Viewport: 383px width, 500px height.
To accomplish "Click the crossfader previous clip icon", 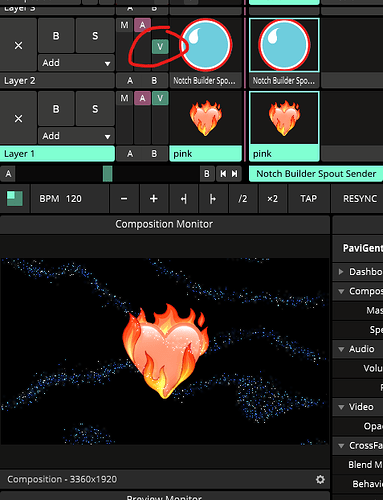I will (x=223, y=174).
